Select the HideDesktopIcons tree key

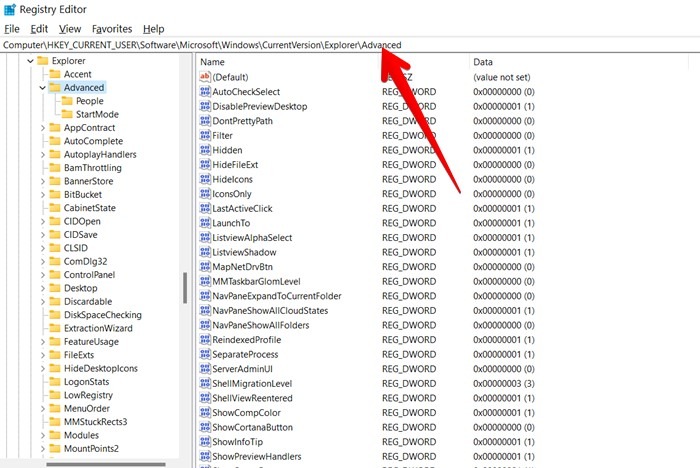[101, 368]
